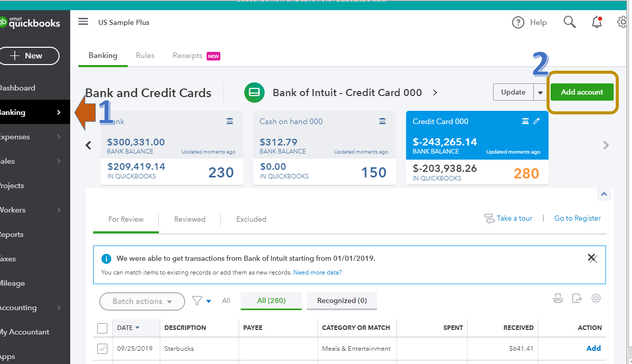Click the Help question mark icon

[x=518, y=22]
